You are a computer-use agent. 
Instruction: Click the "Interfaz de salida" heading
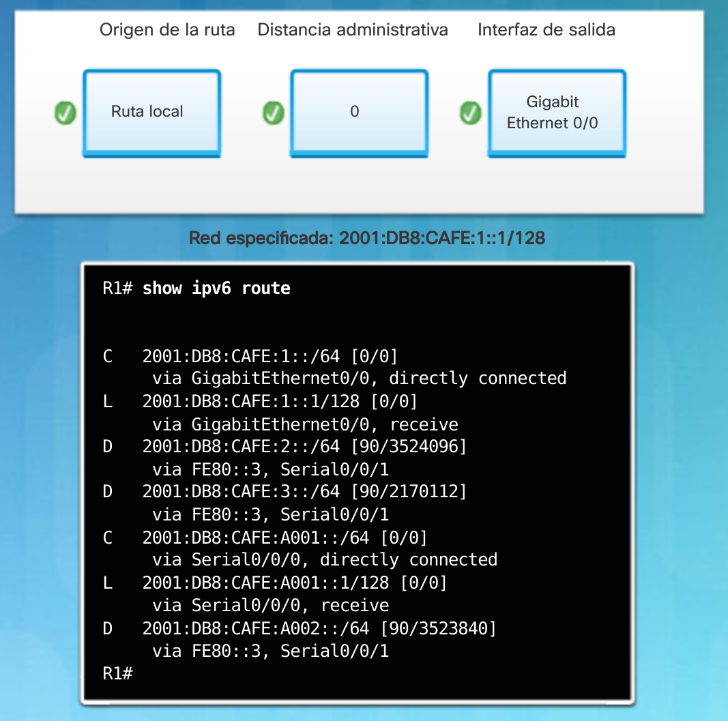coord(546,30)
